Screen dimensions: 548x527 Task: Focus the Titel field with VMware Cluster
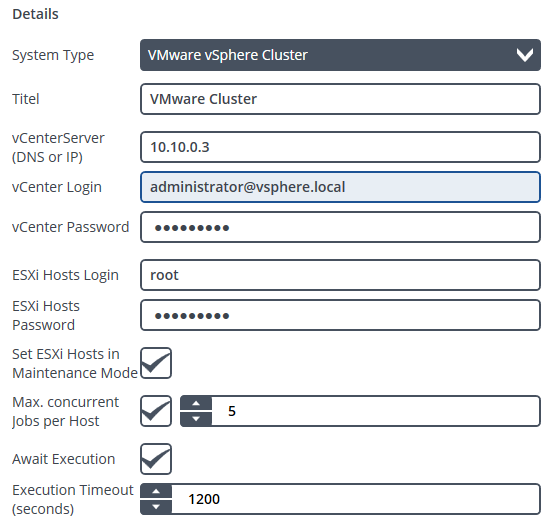click(x=340, y=99)
